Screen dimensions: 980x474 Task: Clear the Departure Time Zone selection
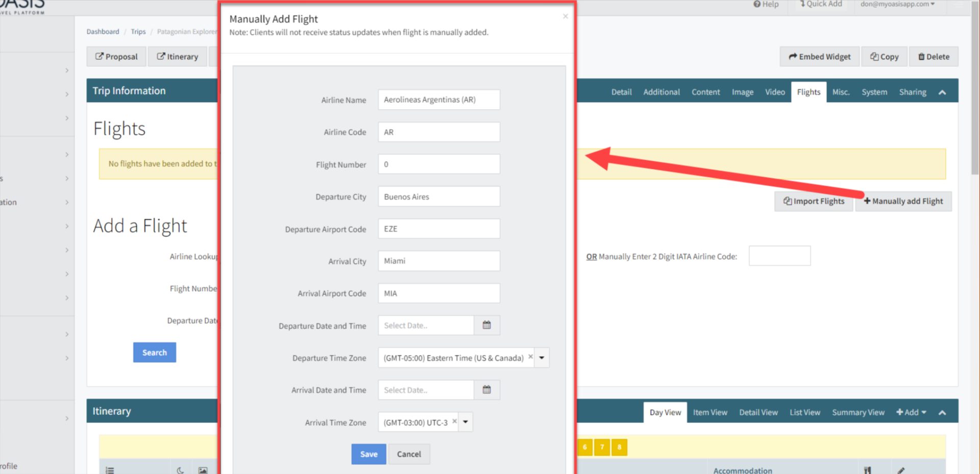click(x=530, y=357)
